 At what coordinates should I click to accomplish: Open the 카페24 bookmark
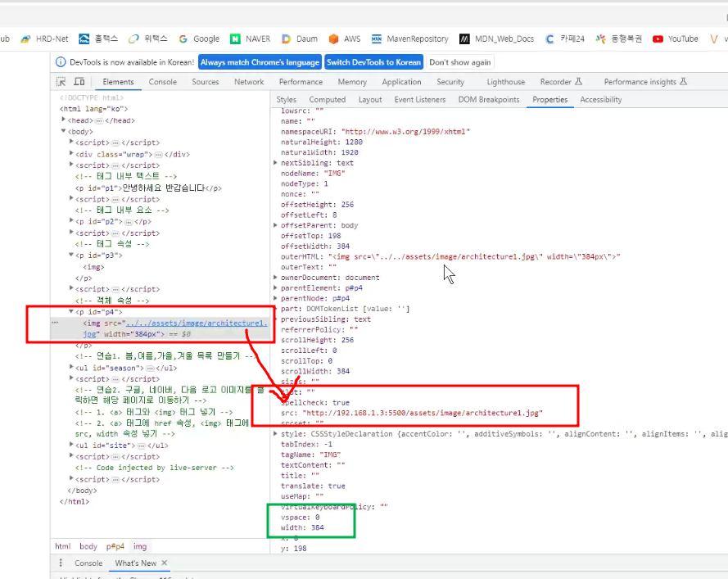(565, 39)
